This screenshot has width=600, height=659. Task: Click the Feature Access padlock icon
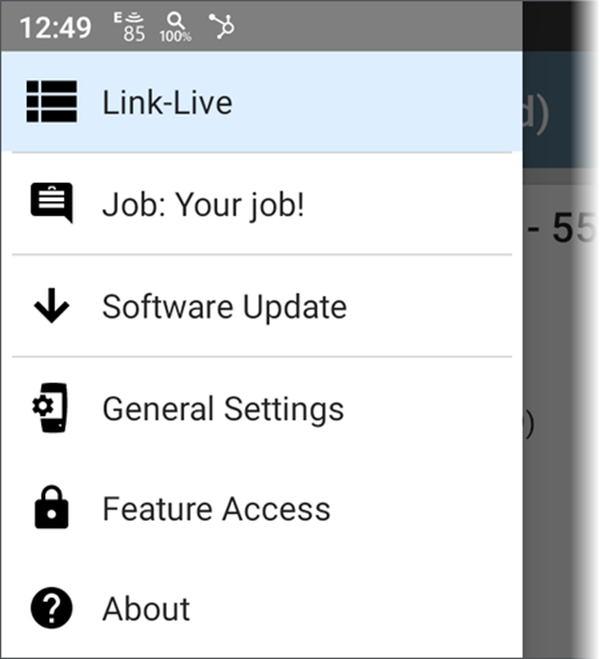51,507
